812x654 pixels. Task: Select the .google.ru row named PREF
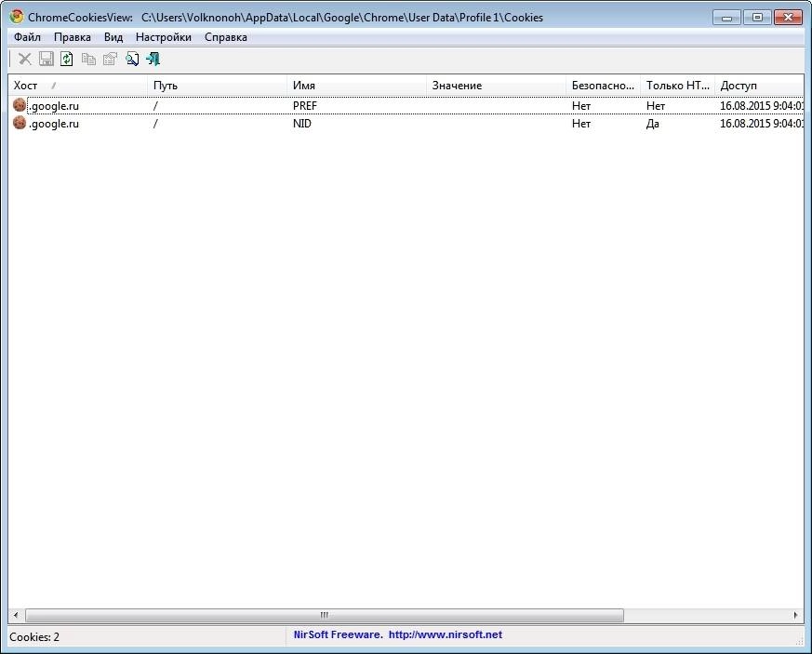tap(406, 106)
